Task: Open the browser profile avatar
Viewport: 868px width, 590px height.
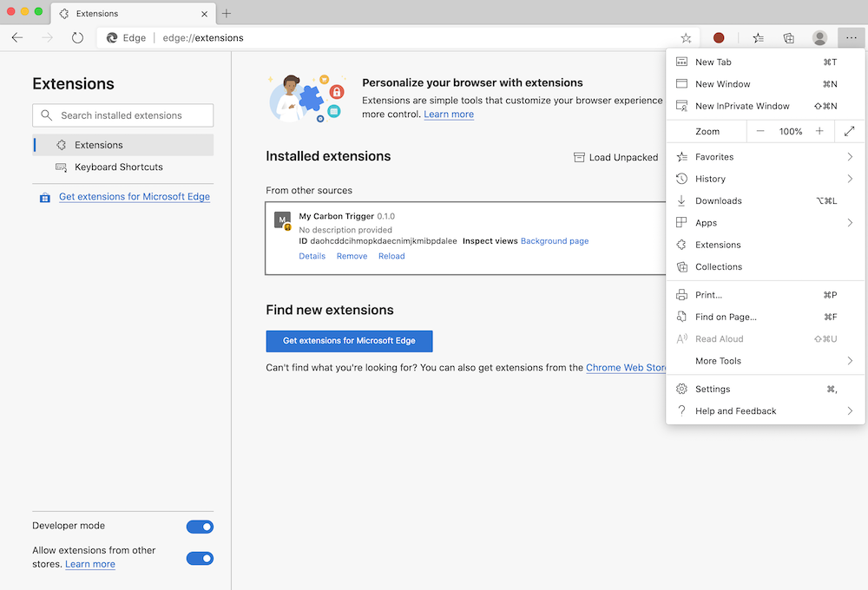Action: (x=819, y=37)
